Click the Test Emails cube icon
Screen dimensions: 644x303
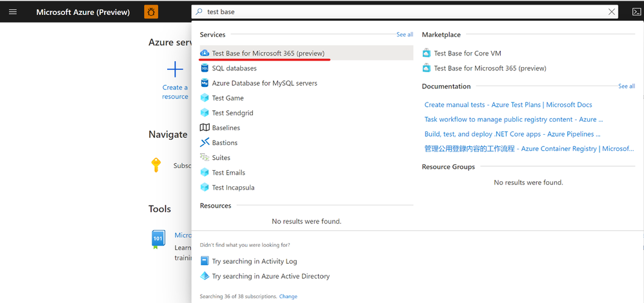(205, 172)
